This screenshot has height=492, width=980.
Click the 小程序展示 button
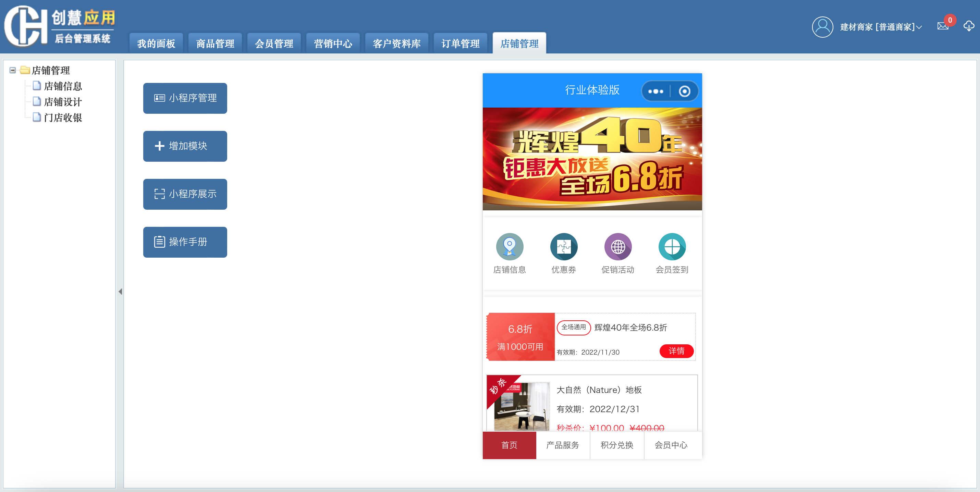(x=185, y=194)
